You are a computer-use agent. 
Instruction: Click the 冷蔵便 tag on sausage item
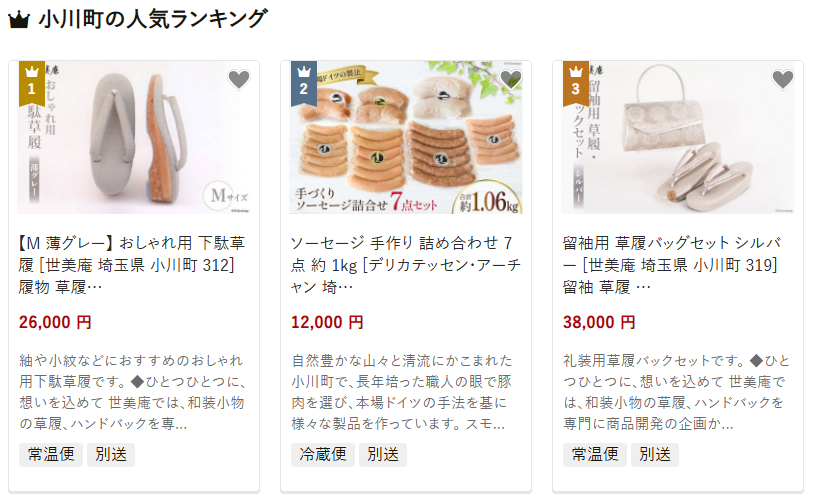[x=323, y=455]
